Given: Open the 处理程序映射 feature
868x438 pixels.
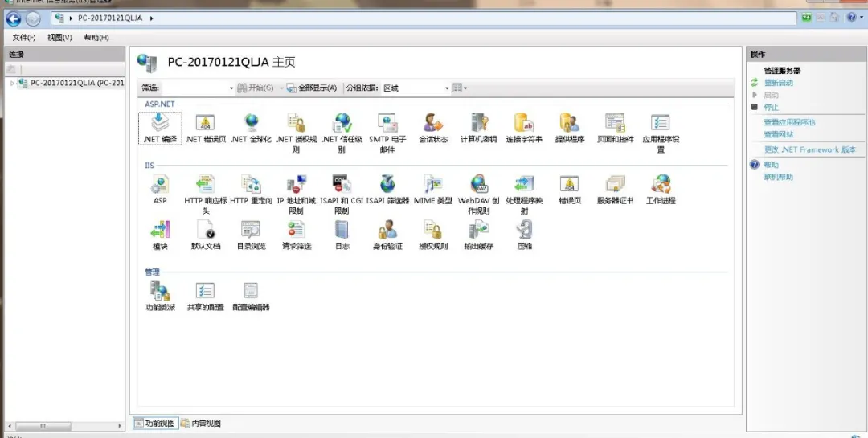Looking at the screenshot, I should [524, 194].
